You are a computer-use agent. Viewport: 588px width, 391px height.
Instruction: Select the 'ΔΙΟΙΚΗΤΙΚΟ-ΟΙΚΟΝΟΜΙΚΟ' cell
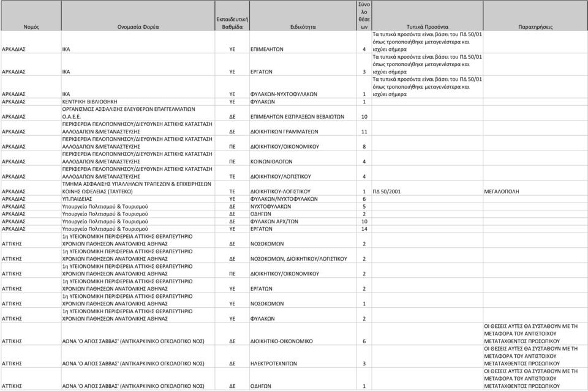[x=303, y=334]
